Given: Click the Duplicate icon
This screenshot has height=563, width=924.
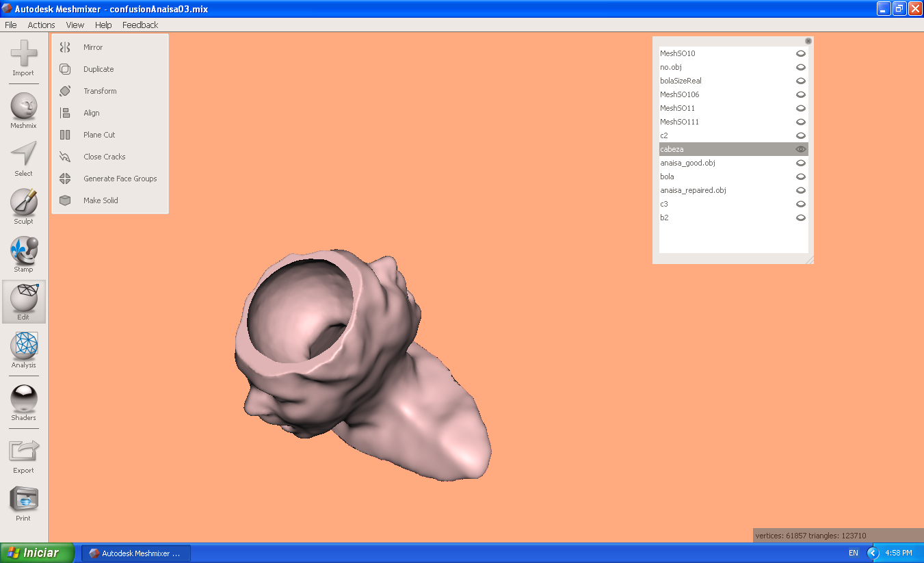Looking at the screenshot, I should (65, 69).
